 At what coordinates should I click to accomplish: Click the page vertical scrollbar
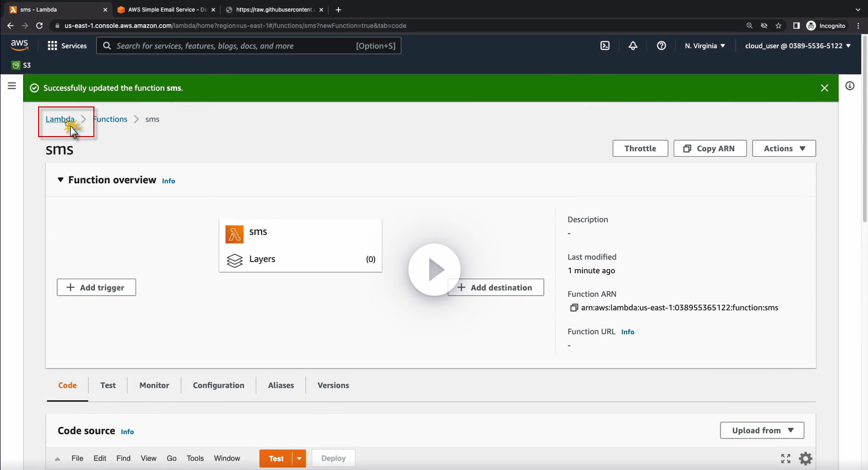(864, 128)
